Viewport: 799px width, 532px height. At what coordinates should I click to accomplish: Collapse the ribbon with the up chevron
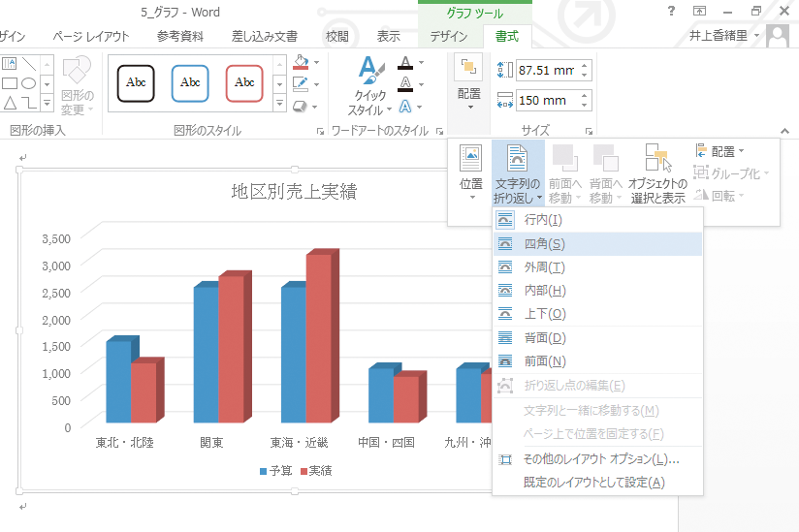[x=784, y=131]
